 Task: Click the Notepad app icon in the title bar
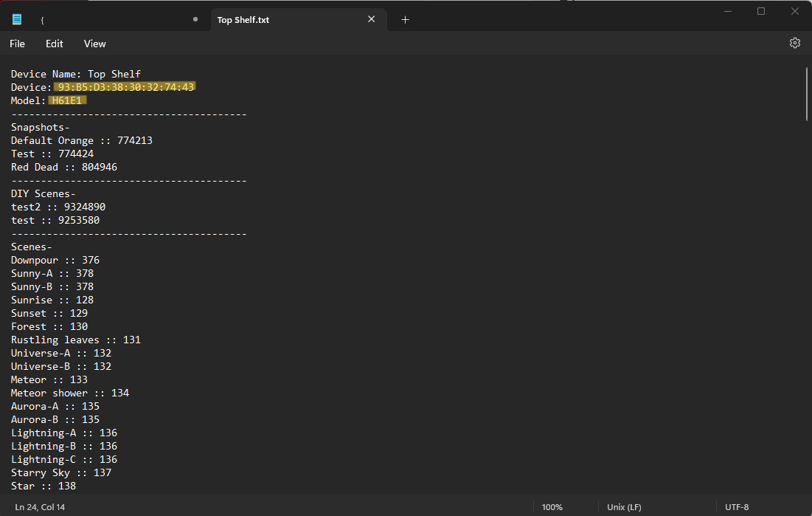(x=16, y=18)
